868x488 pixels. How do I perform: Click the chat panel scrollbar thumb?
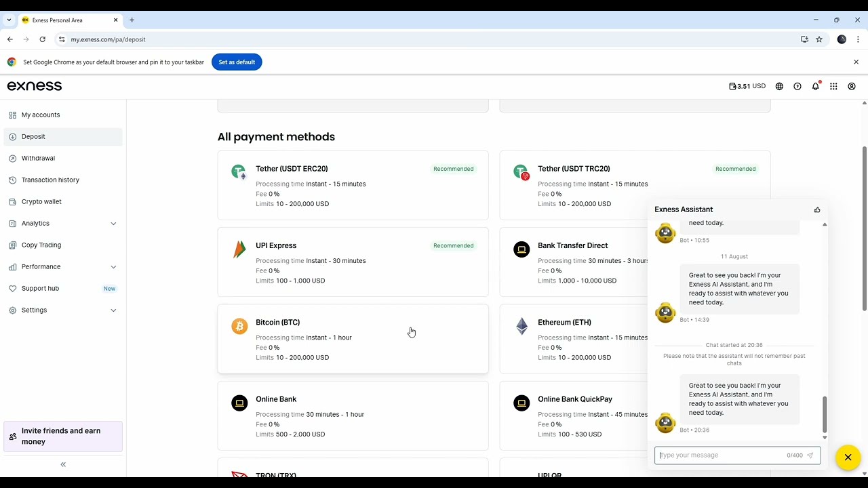click(x=825, y=414)
